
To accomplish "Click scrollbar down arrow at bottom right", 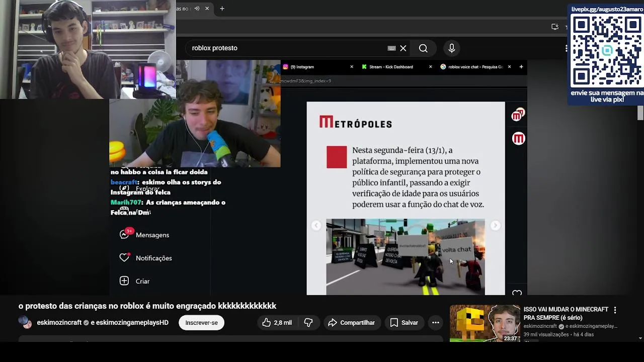I will (640, 338).
